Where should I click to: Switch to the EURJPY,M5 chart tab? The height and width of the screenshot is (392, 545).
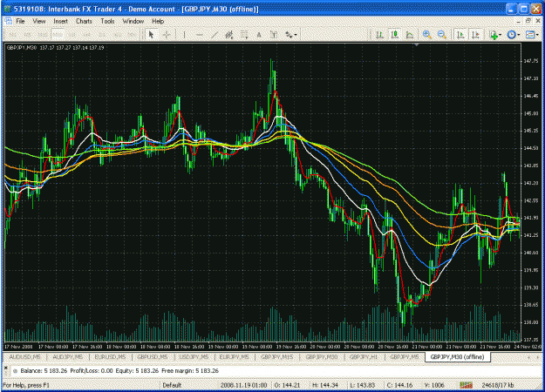click(235, 356)
